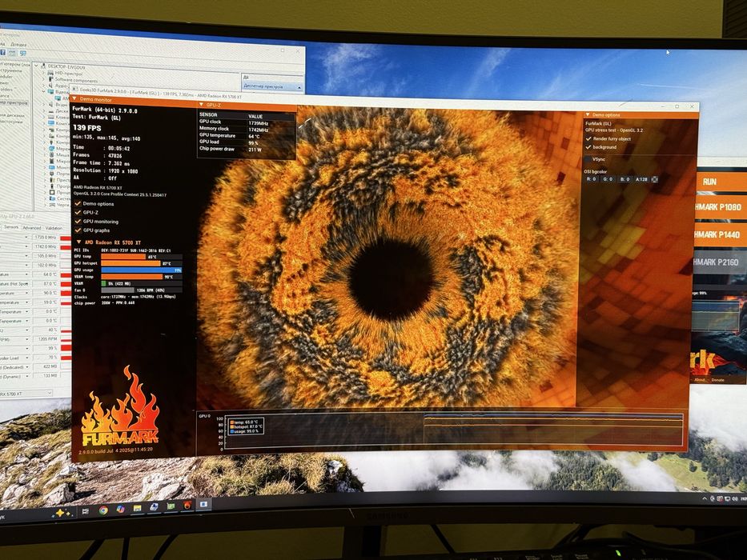Image resolution: width=747 pixels, height=560 pixels.
Task: Open dropdown beside 422 MB sensor
Action: point(26,367)
